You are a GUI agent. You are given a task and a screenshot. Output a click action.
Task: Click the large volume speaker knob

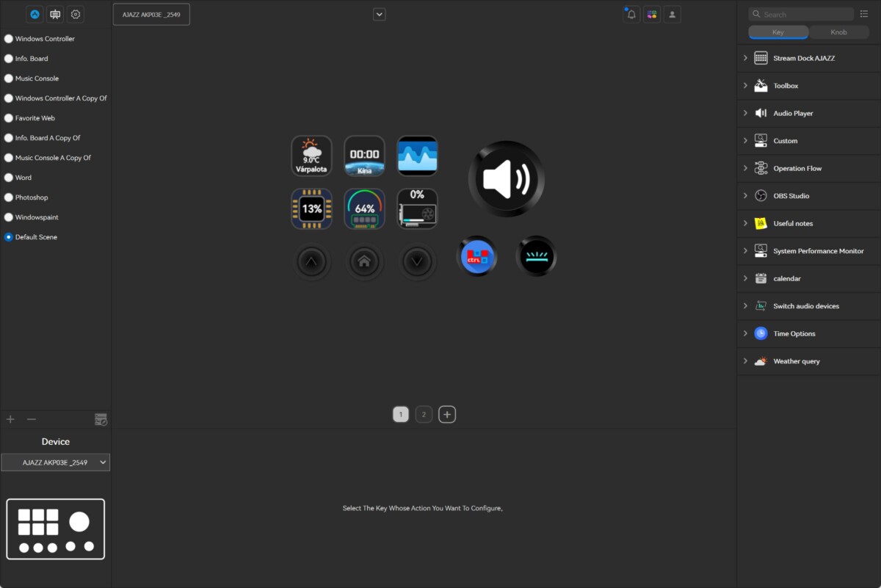coord(506,179)
